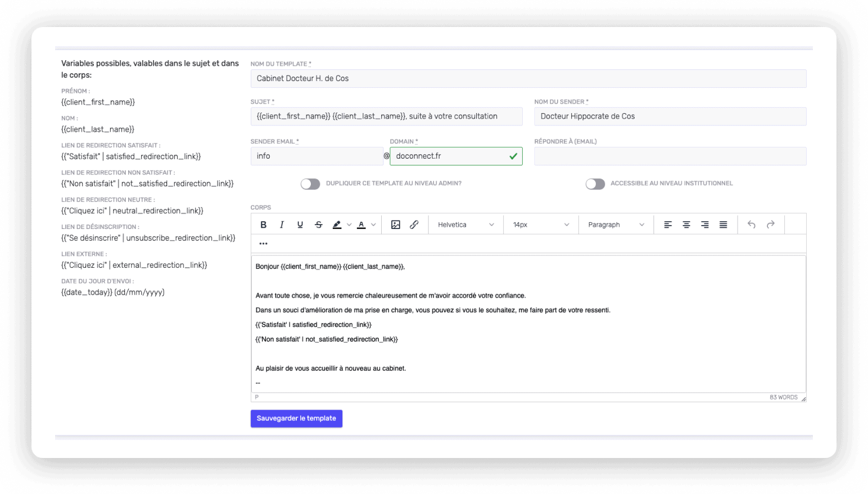Enable 'Dupliquer ce template au niveau admin?'
The height and width of the screenshot is (494, 868).
click(x=310, y=183)
